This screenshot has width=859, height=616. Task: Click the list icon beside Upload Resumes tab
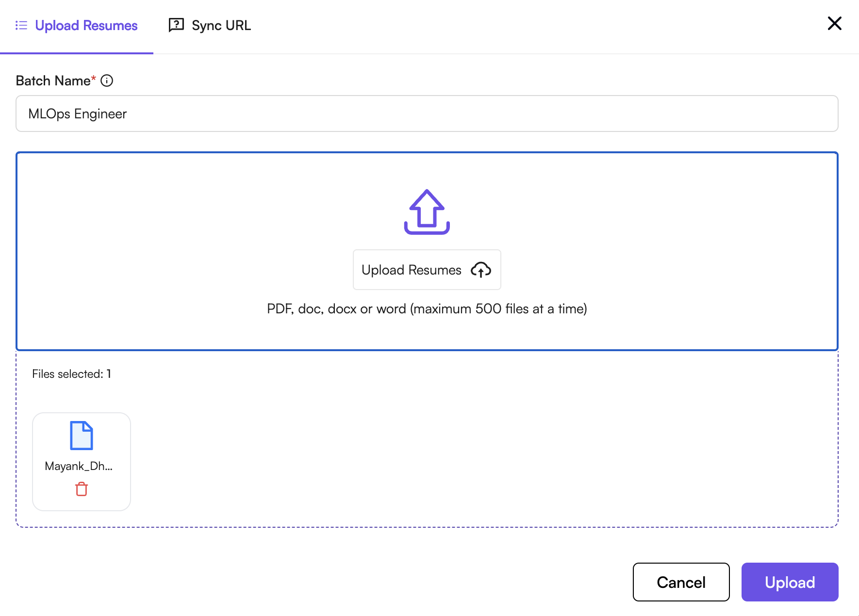(x=21, y=25)
